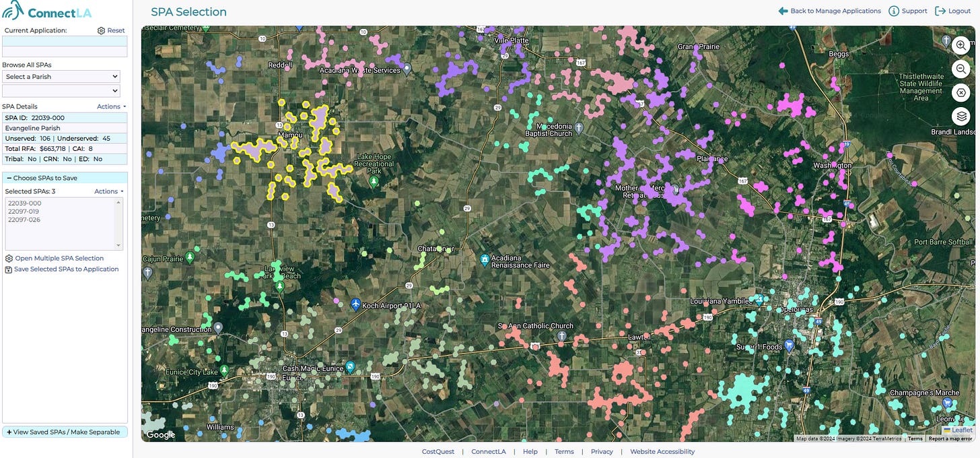Zoom in using the magnifier plus map button

960,45
